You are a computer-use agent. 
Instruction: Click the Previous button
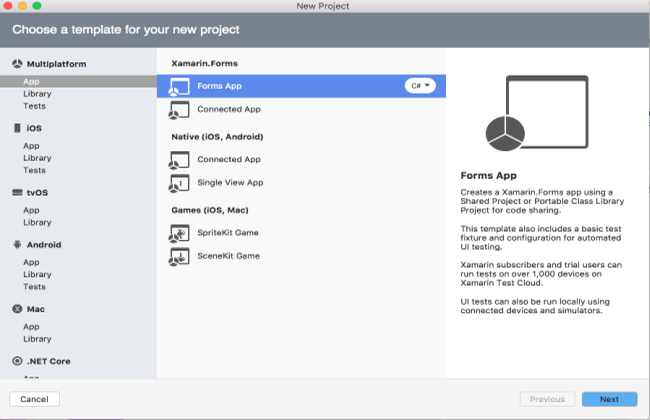547,399
